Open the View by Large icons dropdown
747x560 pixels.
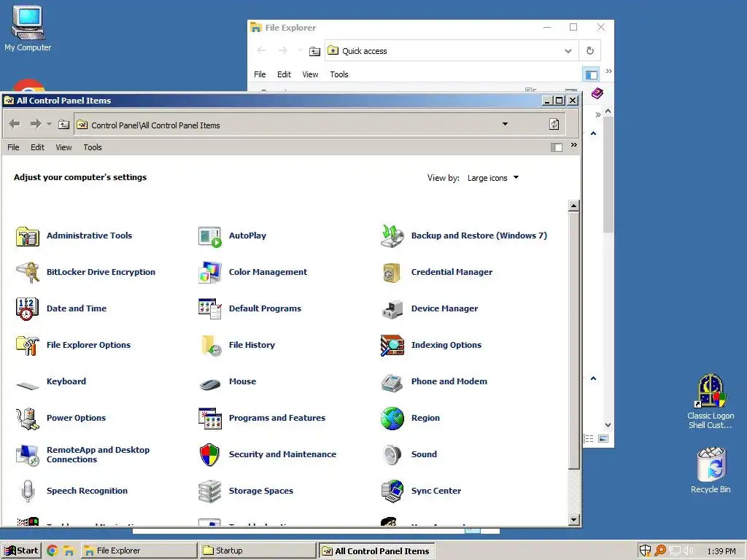493,178
